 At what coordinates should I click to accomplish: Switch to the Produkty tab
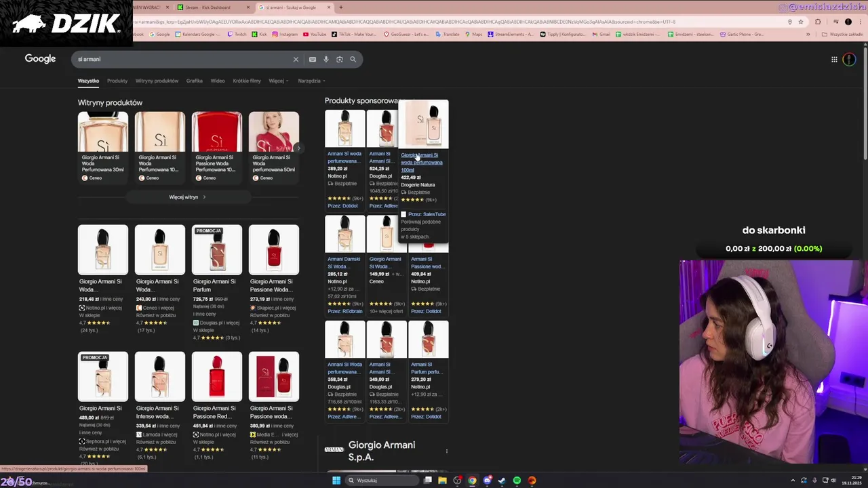[x=117, y=81]
